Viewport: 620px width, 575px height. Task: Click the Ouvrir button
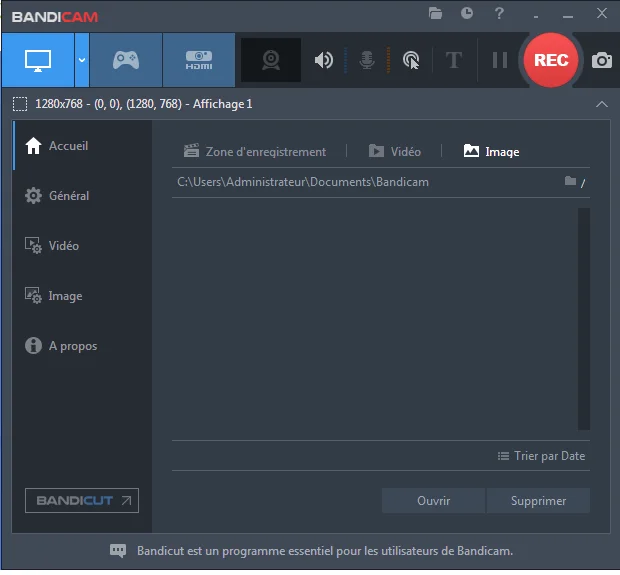pos(433,501)
